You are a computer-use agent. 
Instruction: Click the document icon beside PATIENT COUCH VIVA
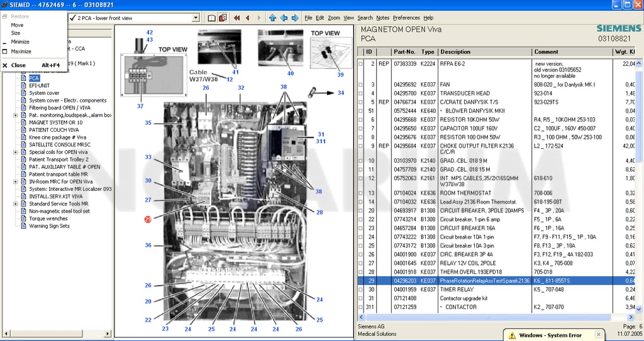(x=24, y=129)
